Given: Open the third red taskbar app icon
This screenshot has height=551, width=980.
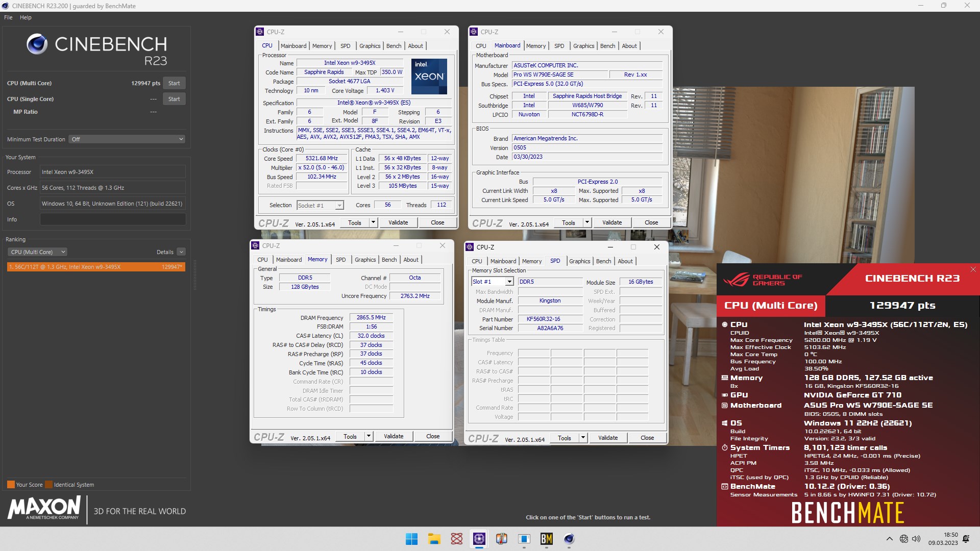Looking at the screenshot, I should pos(456,539).
